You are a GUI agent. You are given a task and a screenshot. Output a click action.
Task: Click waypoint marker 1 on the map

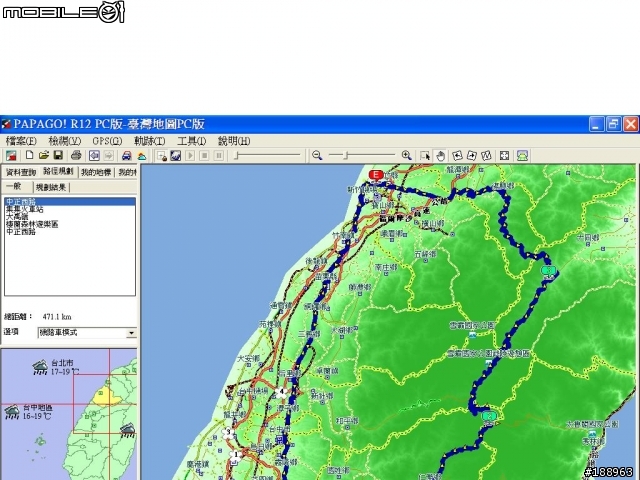click(x=235, y=454)
